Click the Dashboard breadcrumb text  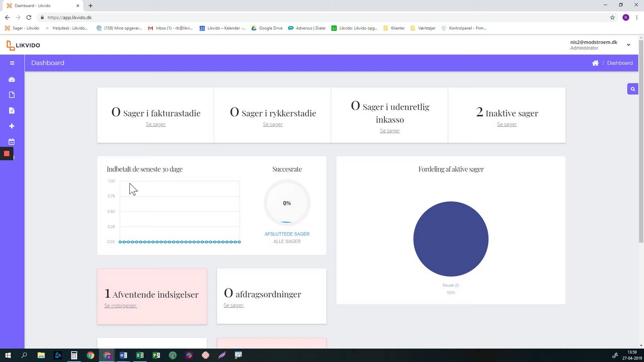[x=620, y=63]
